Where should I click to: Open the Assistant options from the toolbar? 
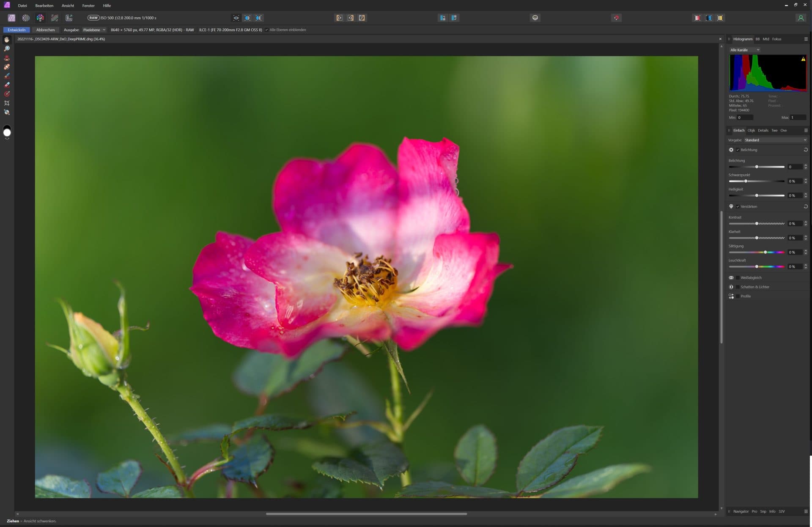coord(535,18)
